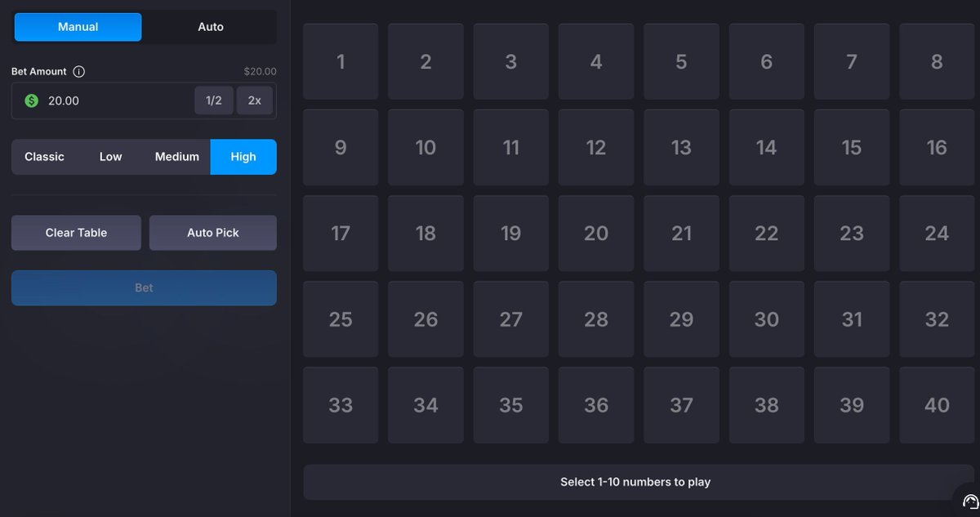Select tile 13 on the grid
This screenshot has height=517, width=980.
(x=681, y=148)
